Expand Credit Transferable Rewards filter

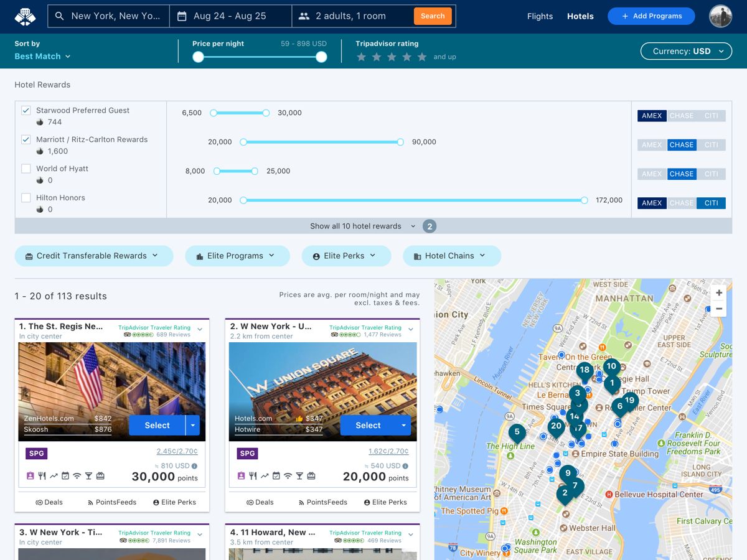click(94, 256)
